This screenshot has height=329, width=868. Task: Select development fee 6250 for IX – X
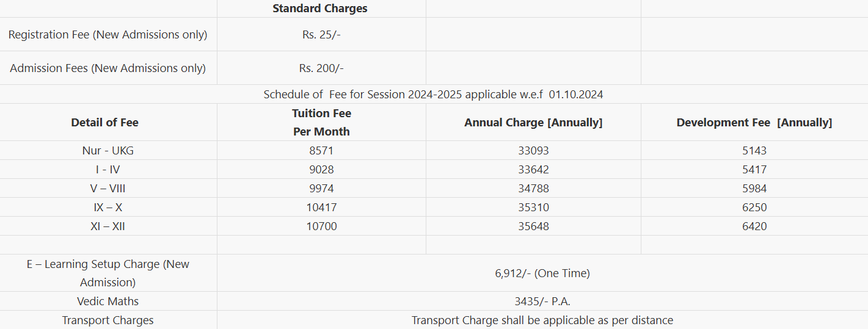(x=754, y=208)
